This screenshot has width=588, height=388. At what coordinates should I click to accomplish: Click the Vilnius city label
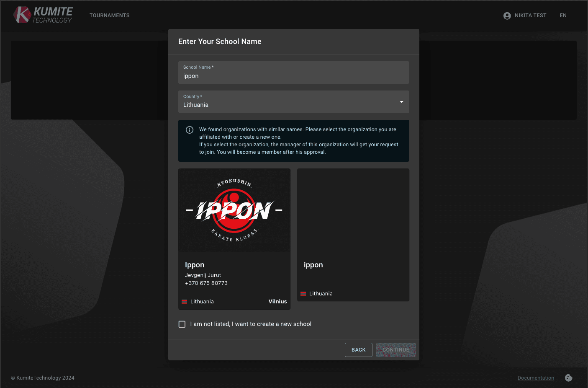pos(277,302)
